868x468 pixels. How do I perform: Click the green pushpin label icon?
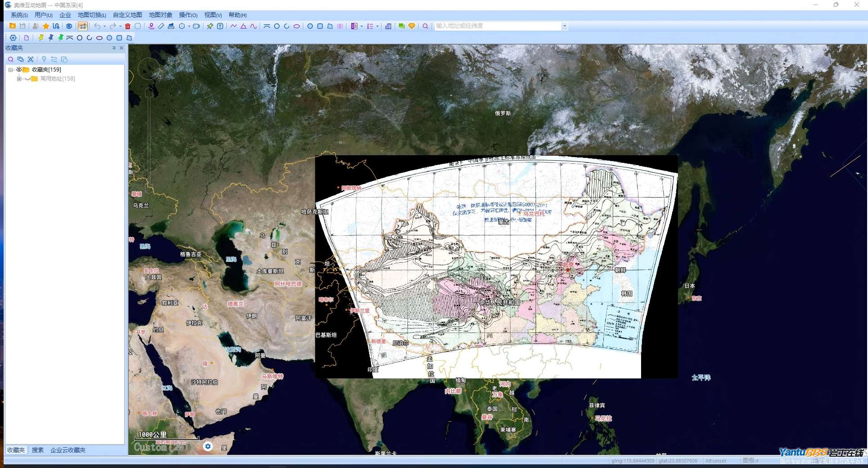[210, 26]
